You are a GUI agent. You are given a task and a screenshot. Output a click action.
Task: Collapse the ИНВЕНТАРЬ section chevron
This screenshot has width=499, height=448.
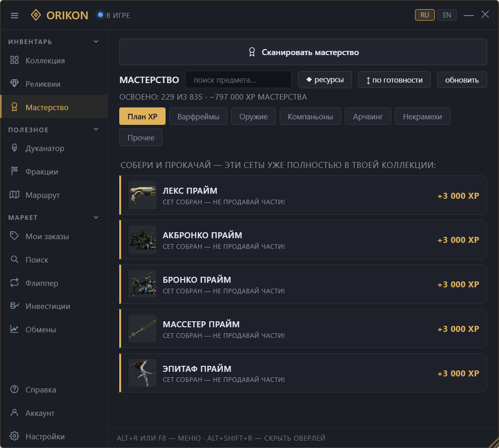[x=96, y=42]
